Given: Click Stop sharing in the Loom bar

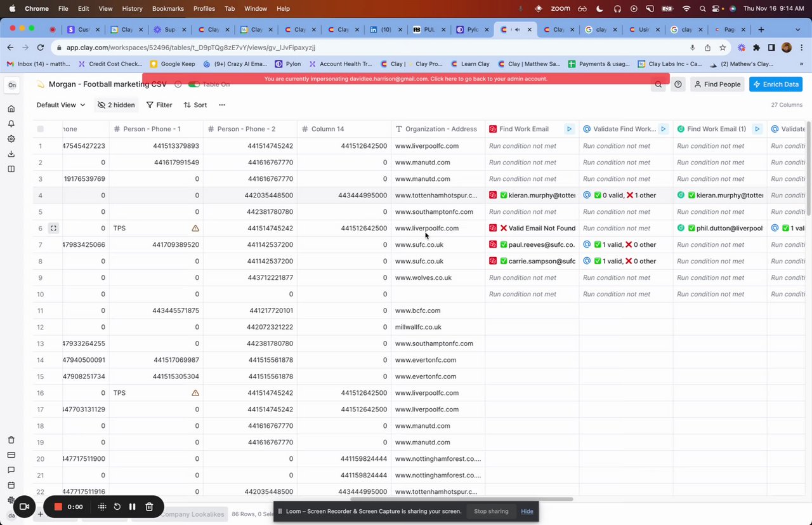Looking at the screenshot, I should [x=491, y=511].
